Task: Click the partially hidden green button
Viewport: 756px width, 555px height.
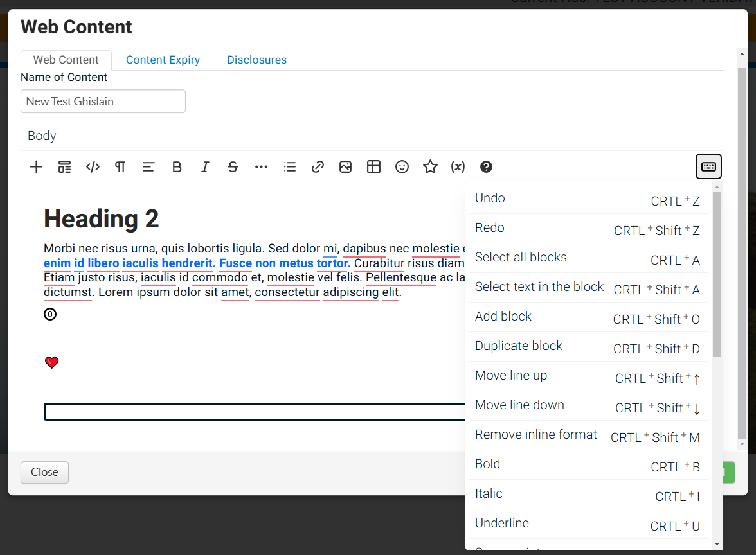Action: (x=728, y=473)
